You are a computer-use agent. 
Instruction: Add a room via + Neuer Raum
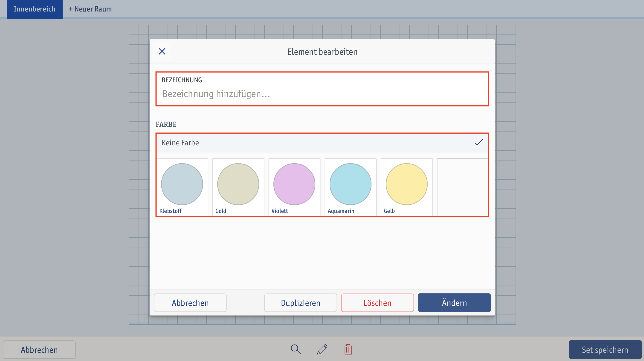pyautogui.click(x=90, y=9)
